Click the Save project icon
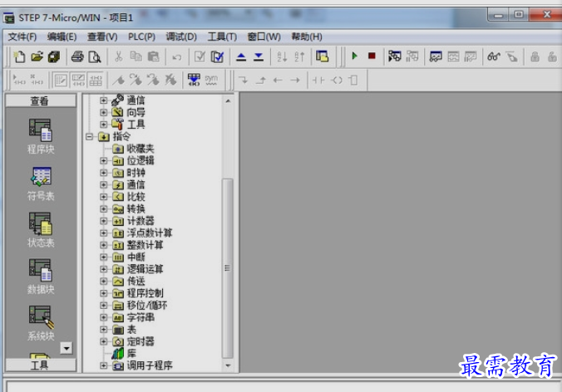This screenshot has height=392, width=562. [54, 56]
